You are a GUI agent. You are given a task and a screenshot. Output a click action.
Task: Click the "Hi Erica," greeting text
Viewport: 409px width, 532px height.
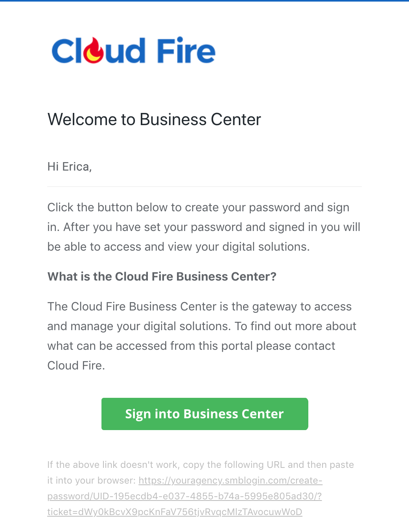70,167
